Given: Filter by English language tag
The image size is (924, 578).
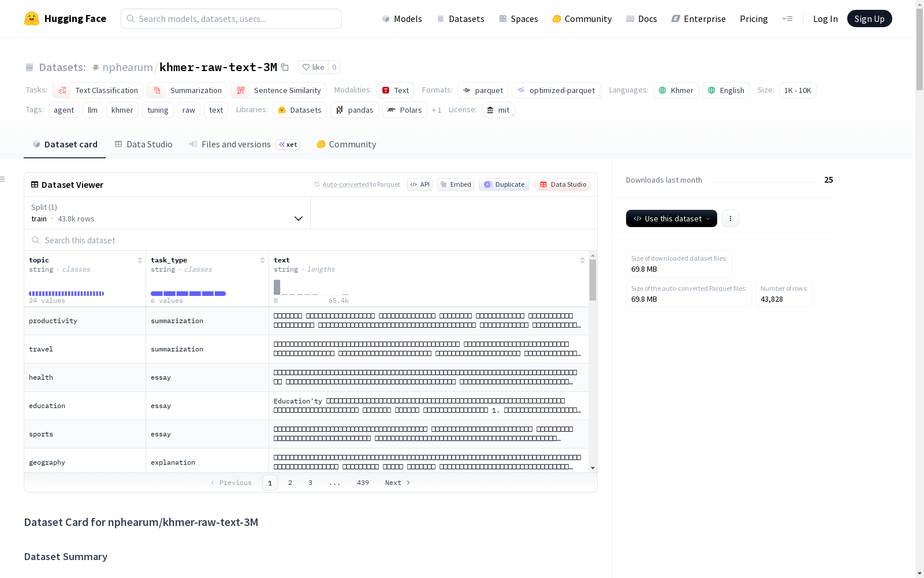Looking at the screenshot, I should coord(726,90).
